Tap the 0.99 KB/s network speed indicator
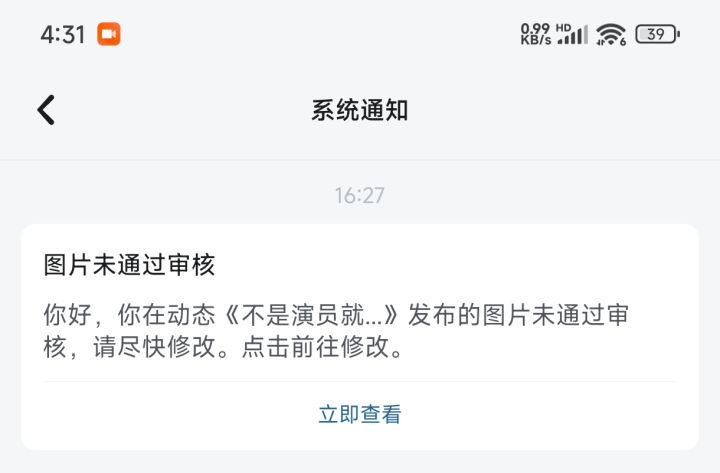This screenshot has height=473, width=720. pos(535,34)
